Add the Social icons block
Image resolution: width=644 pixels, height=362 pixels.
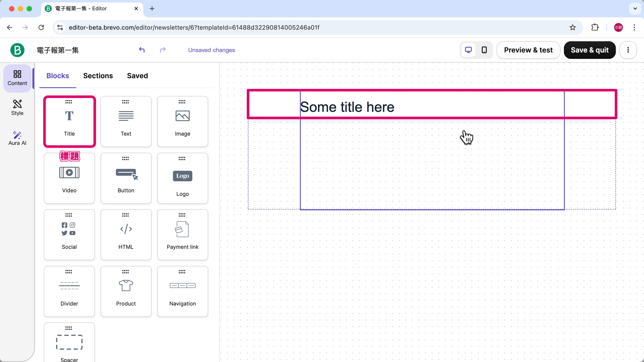coord(69,234)
